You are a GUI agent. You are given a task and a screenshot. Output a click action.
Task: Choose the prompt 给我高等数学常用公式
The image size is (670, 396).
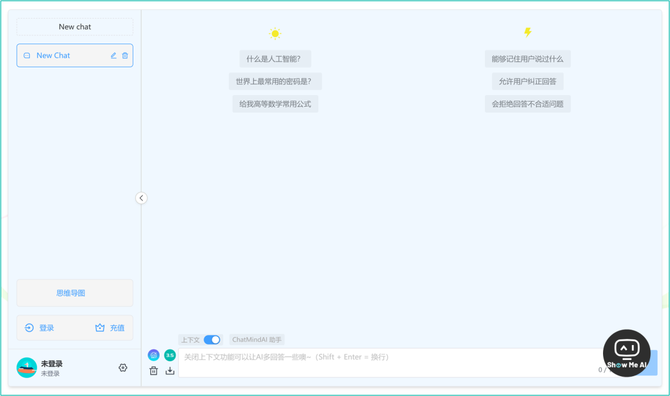pyautogui.click(x=275, y=104)
